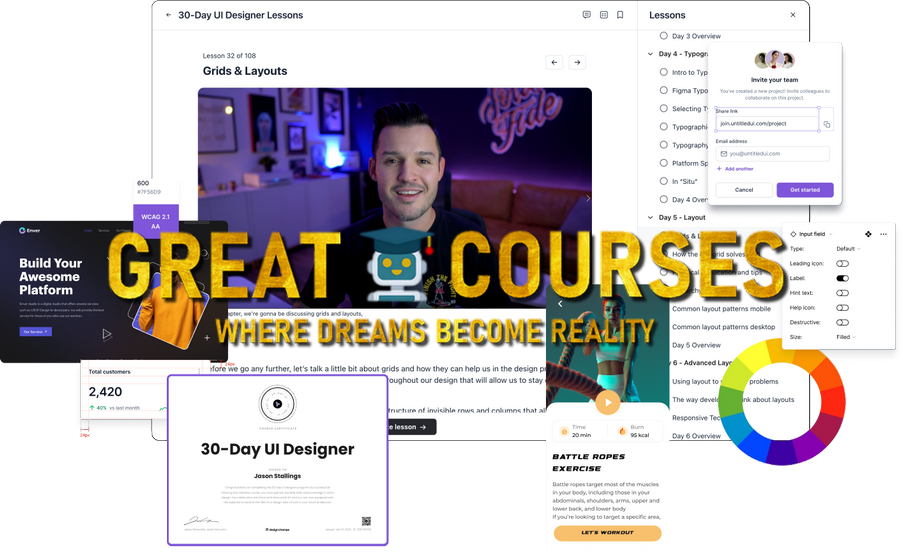
Task: Click the flame icon beside Burn 95 kcal
Action: coord(622,431)
